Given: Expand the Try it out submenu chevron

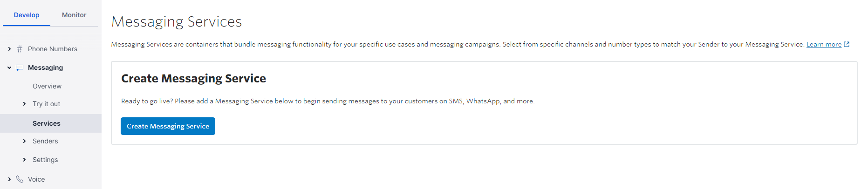Looking at the screenshot, I should point(24,104).
